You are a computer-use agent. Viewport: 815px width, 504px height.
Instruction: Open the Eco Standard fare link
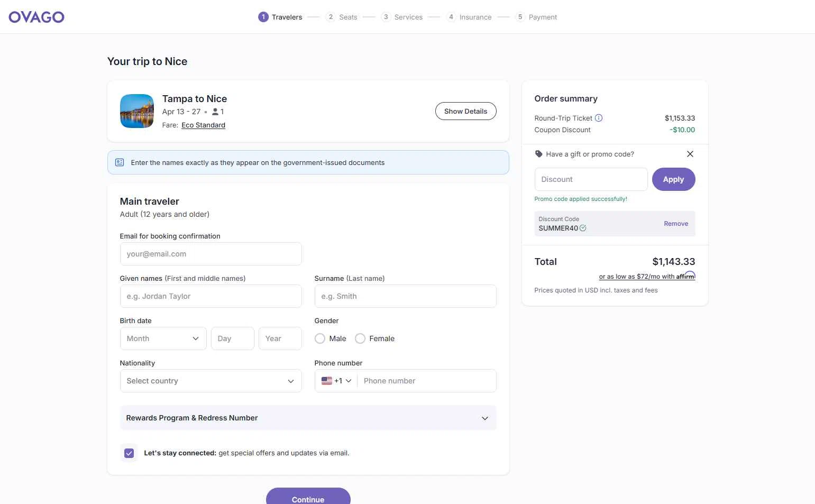click(x=203, y=125)
